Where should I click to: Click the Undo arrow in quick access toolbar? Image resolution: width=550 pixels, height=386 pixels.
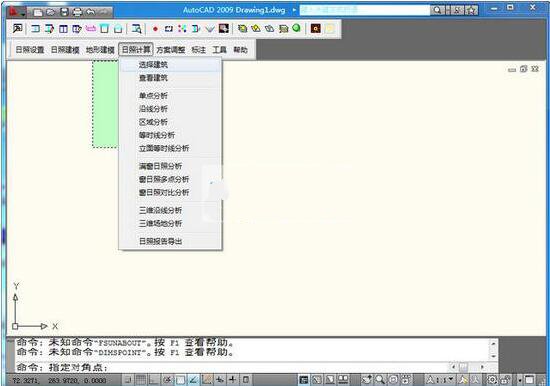click(90, 12)
